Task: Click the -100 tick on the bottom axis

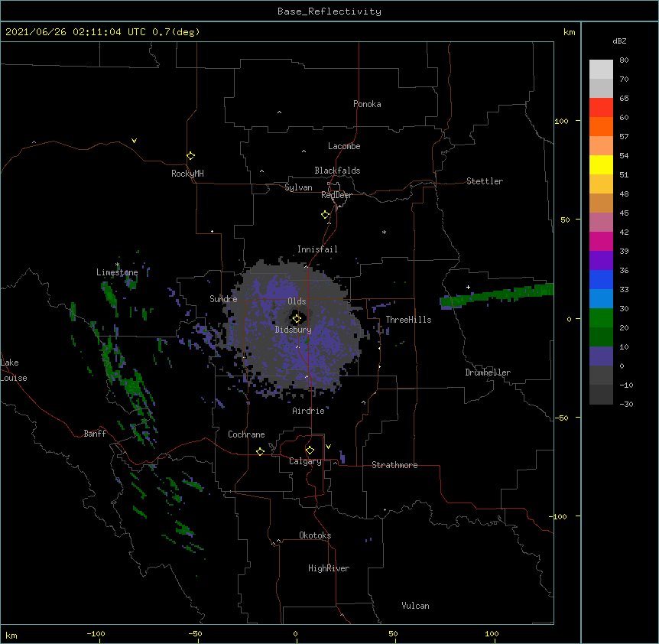Action: (96, 633)
